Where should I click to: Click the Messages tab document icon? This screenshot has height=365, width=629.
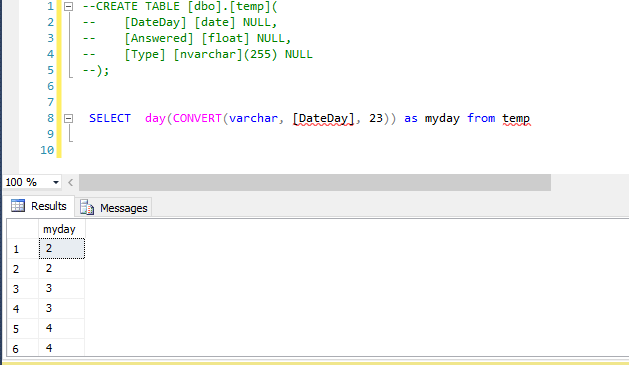(87, 207)
